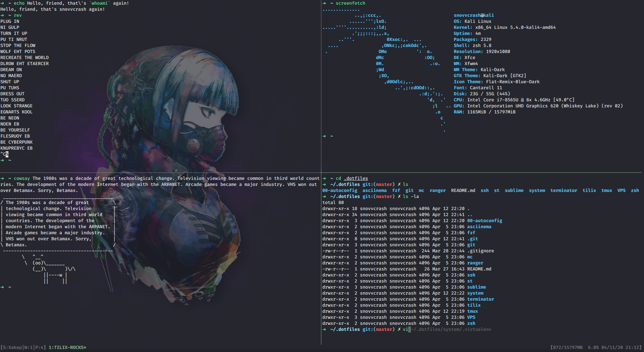
Task: Click the VPS directory in the short ls output
Action: [622, 190]
